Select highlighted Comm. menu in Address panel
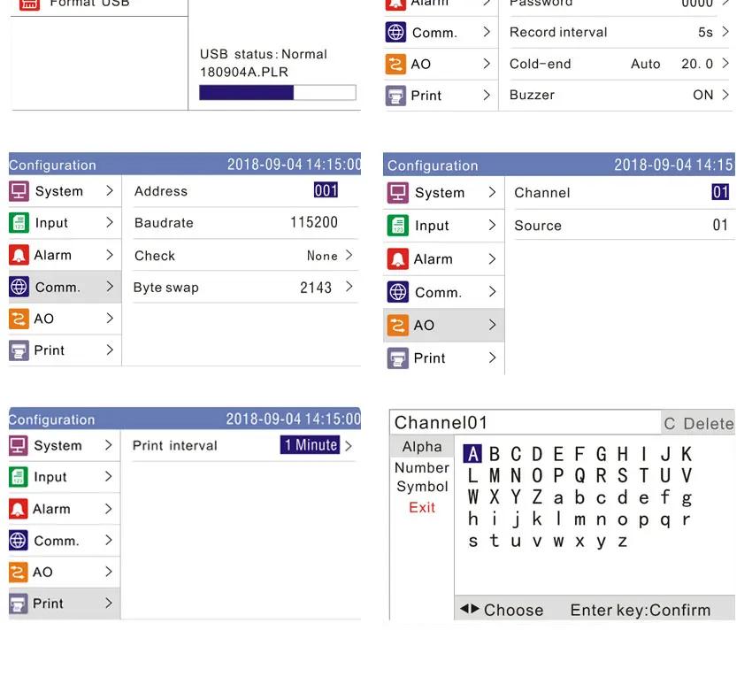Image resolution: width=752 pixels, height=700 pixels. point(64,288)
